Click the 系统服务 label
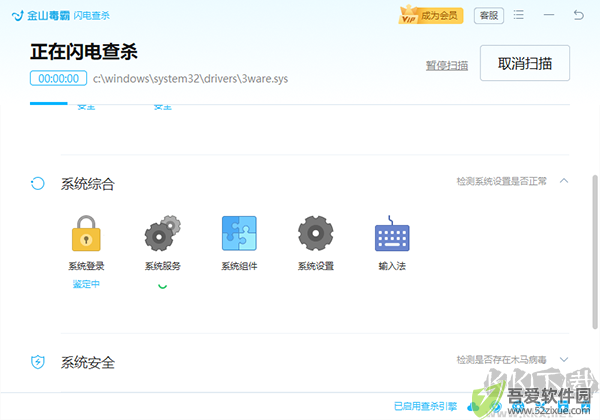The height and width of the screenshot is (420, 600). [x=163, y=266]
